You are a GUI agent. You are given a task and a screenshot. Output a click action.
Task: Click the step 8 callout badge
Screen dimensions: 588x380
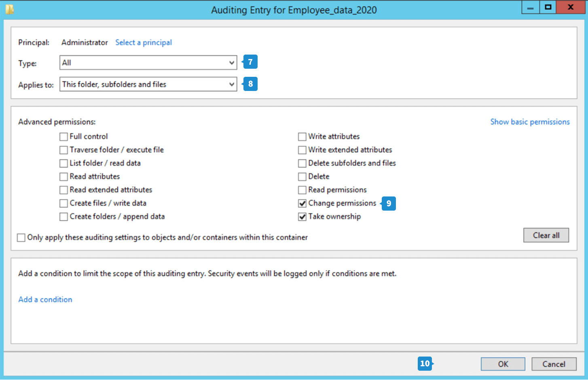[250, 84]
